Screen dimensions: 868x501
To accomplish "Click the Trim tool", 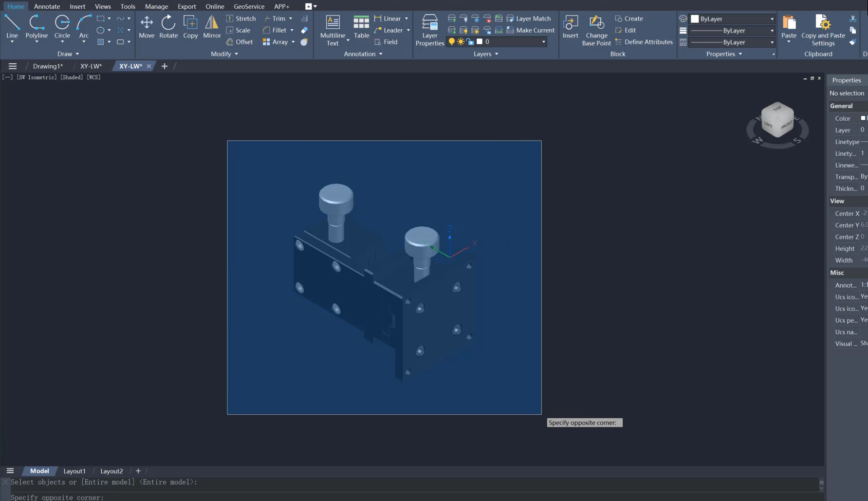I will pos(275,19).
